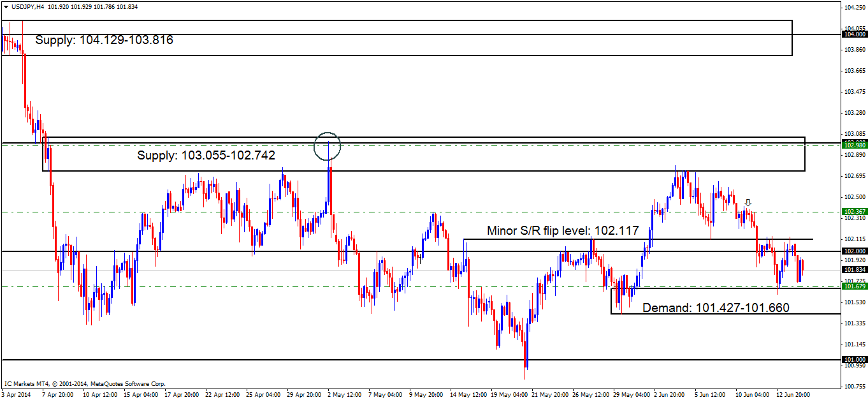Click the boxed 104.000 price level tag
This screenshot has height=400, width=868.
[x=854, y=34]
